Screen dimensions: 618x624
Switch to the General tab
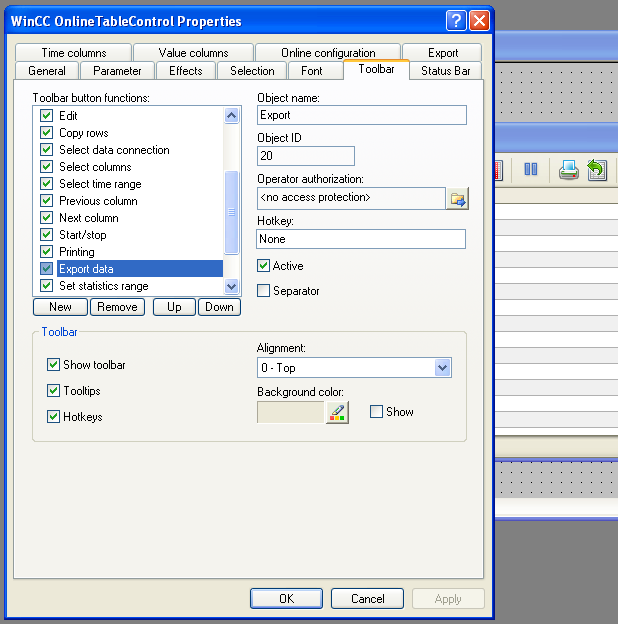[x=47, y=71]
